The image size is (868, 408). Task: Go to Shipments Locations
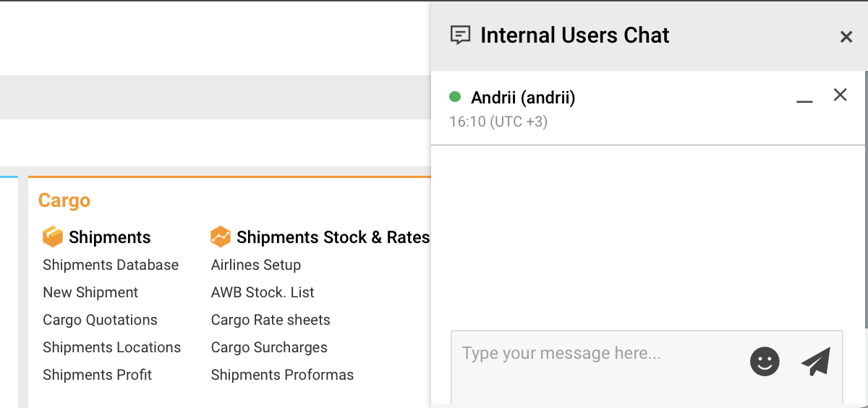[x=111, y=347]
